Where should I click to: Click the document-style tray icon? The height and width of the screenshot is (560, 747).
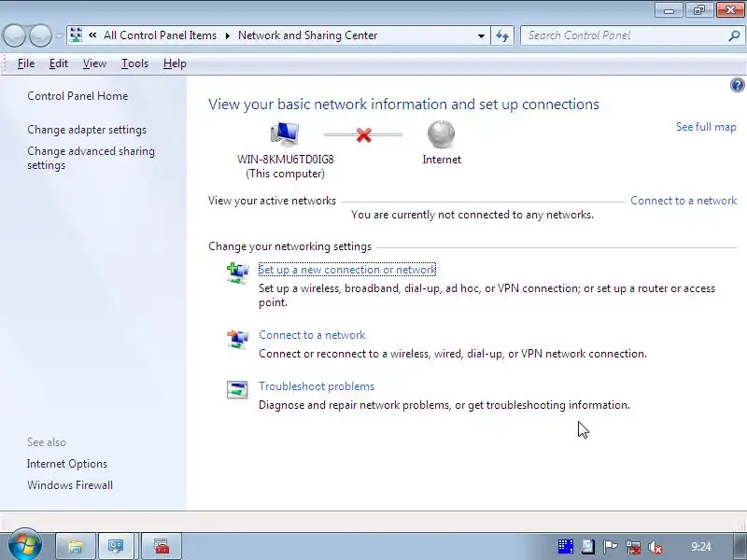588,547
